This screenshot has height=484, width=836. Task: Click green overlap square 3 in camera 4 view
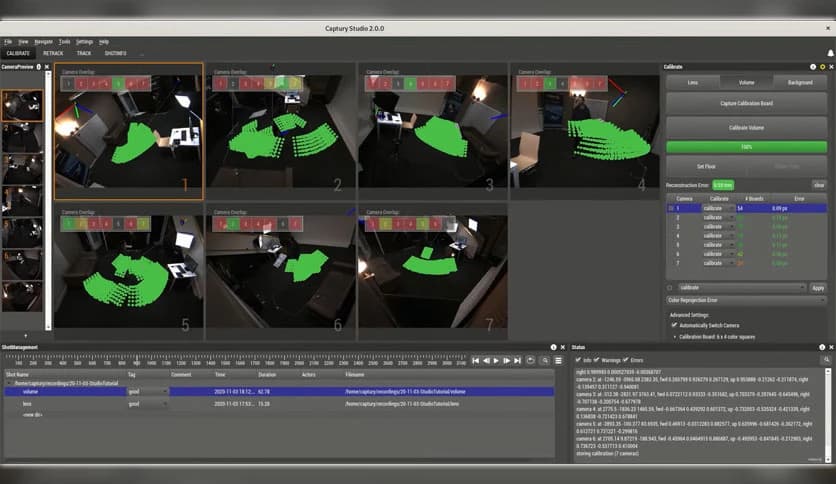[x=550, y=84]
